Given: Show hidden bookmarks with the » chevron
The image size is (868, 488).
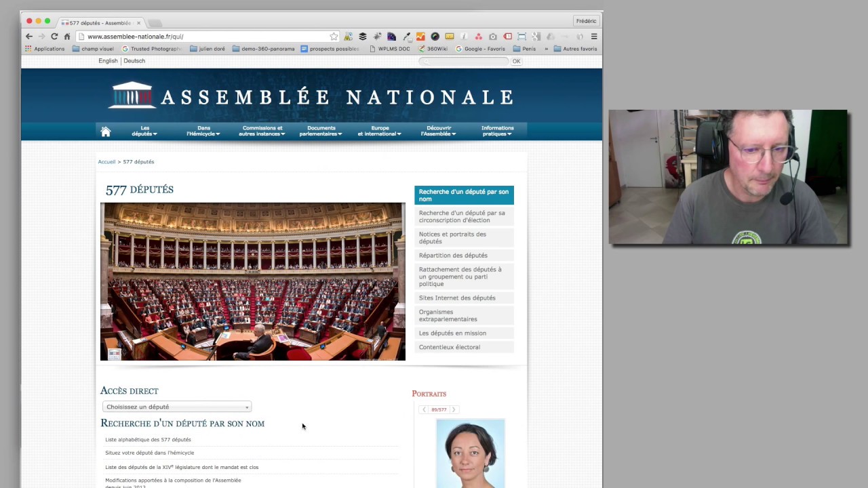Looking at the screenshot, I should point(547,49).
